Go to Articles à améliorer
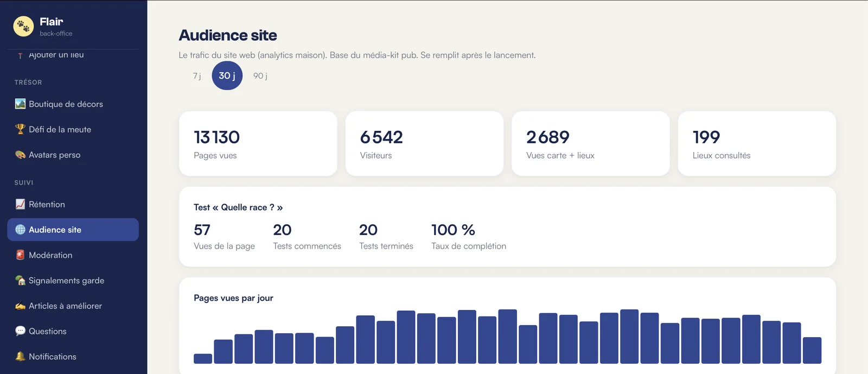Screen dimensions: 868x374 pyautogui.click(x=73, y=306)
